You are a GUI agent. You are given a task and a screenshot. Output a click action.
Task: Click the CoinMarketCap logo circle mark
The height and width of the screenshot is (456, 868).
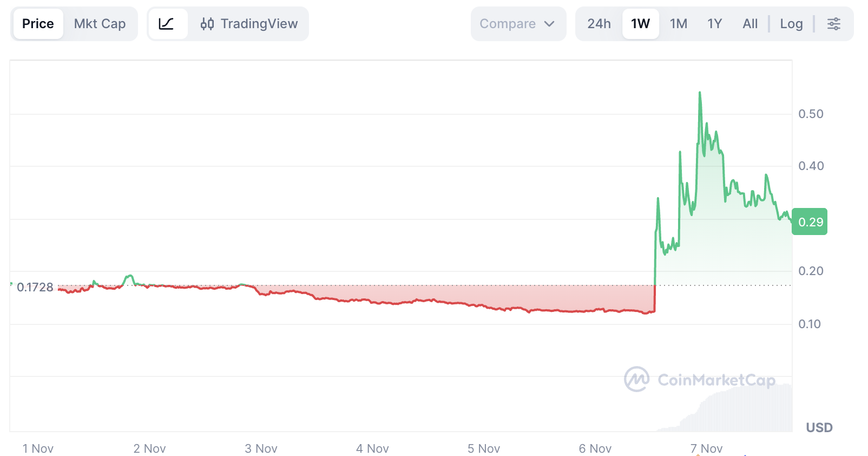point(637,380)
